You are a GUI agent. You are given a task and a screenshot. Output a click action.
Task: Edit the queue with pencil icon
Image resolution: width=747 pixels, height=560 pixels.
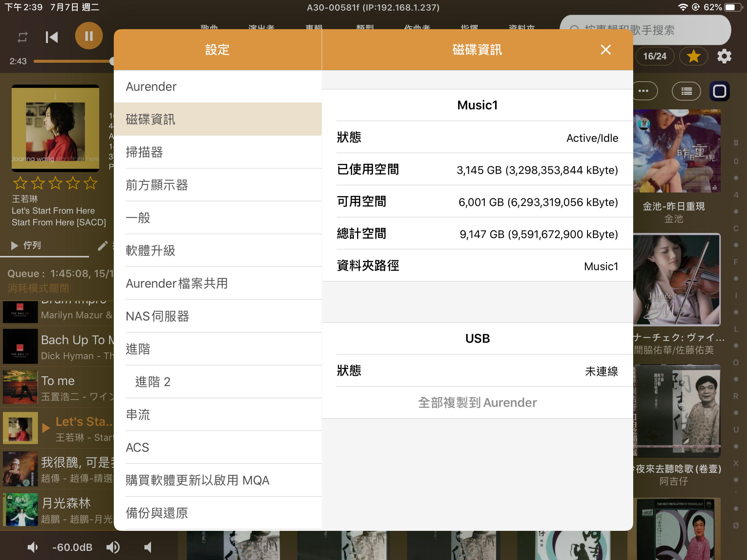point(102,246)
